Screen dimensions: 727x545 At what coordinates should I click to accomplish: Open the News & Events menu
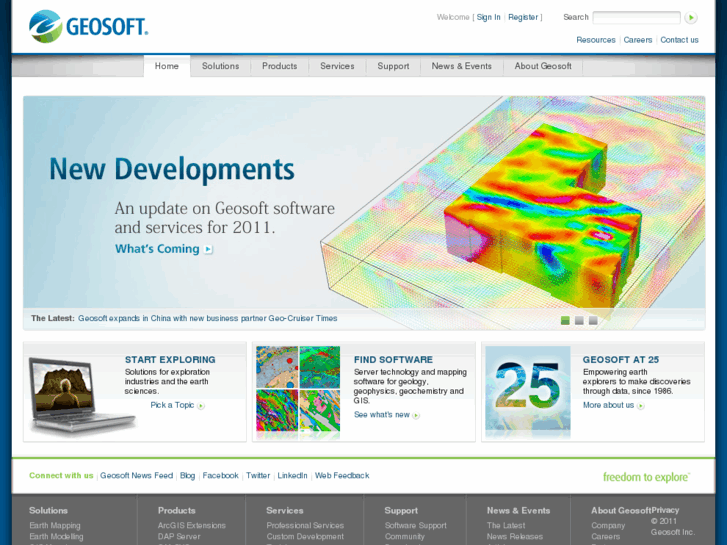[462, 66]
